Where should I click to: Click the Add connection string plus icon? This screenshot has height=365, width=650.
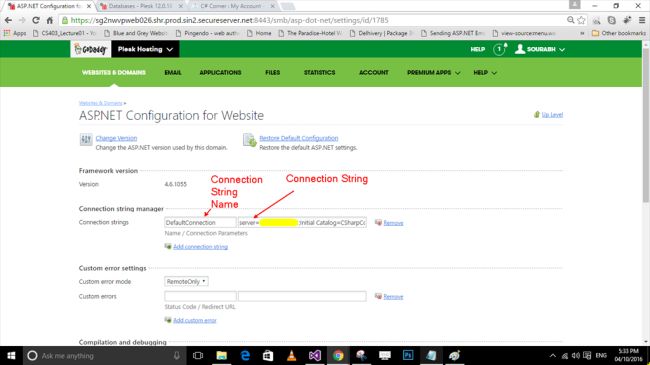click(x=168, y=246)
